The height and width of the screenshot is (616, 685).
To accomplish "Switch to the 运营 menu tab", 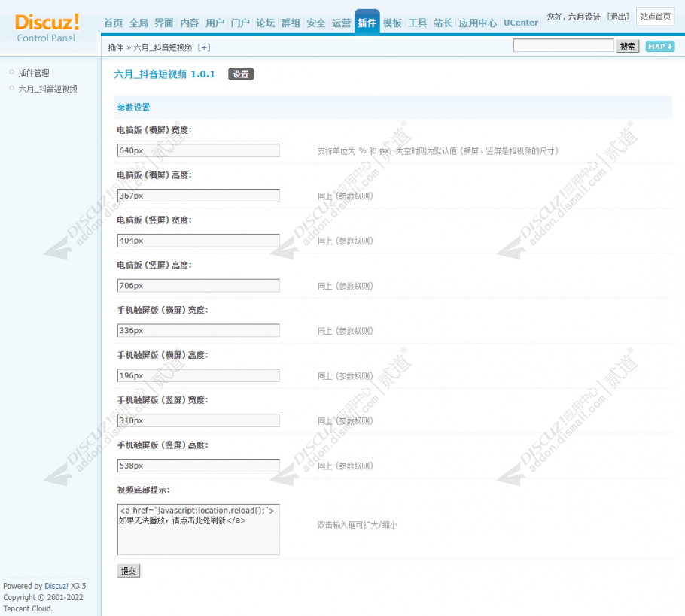I will 341,23.
